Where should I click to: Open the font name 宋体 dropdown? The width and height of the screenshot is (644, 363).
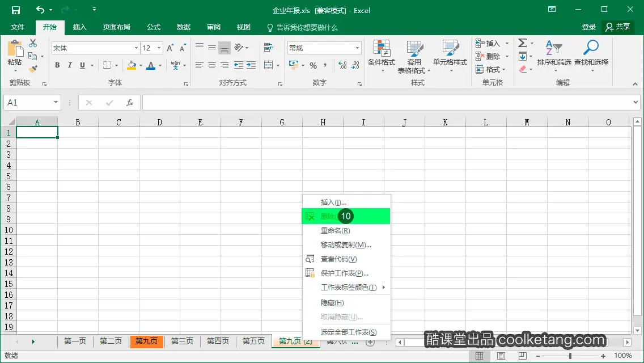(136, 48)
